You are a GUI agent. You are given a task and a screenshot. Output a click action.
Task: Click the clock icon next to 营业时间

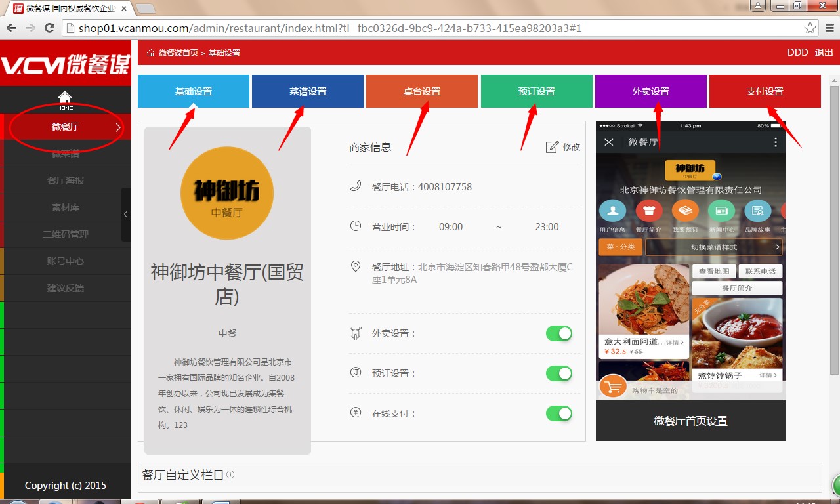coord(356,226)
